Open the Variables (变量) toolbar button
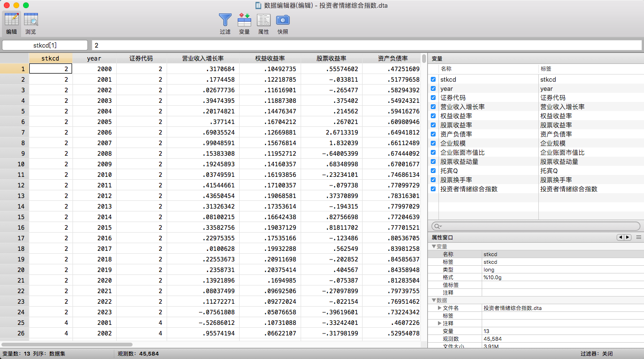This screenshot has height=359, width=644. (x=244, y=24)
